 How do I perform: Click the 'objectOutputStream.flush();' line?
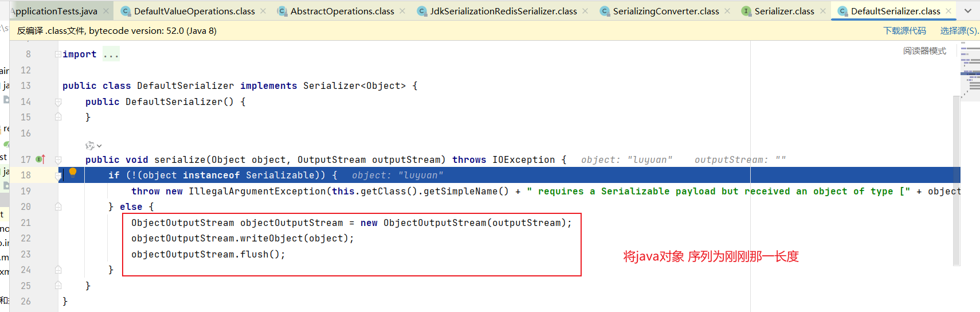tap(208, 254)
